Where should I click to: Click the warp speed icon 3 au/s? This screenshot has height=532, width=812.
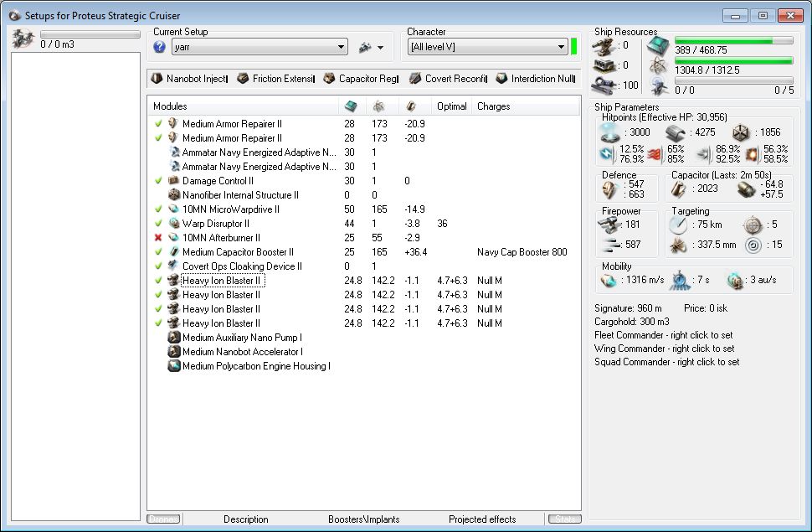[735, 281]
